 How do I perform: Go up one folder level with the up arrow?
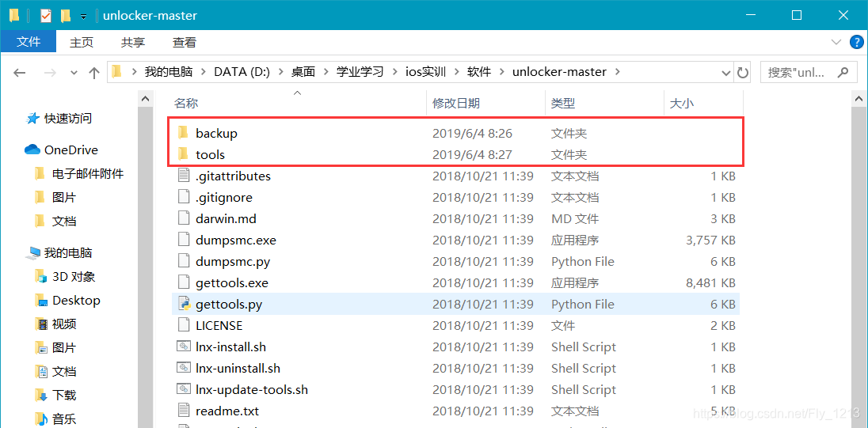pos(94,73)
